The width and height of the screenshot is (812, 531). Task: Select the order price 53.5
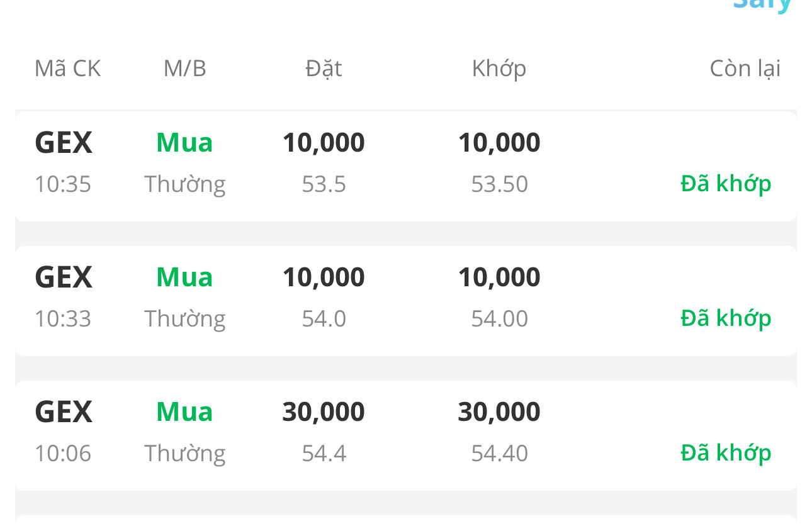(x=324, y=184)
